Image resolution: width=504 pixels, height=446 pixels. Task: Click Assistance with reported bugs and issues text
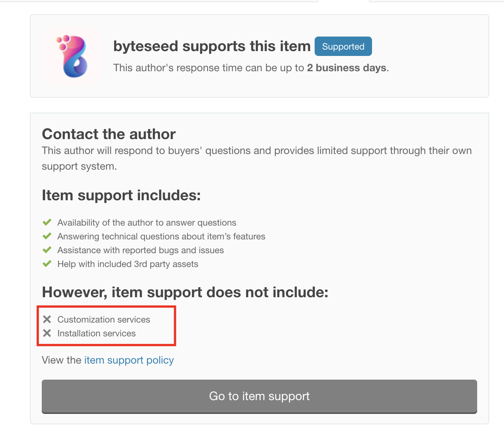tap(141, 250)
